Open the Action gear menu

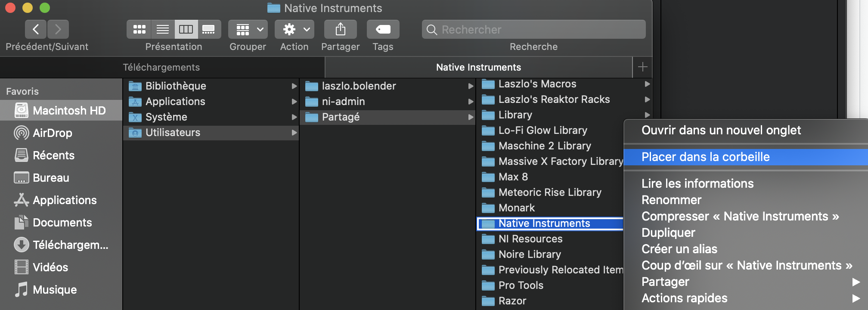pyautogui.click(x=294, y=29)
